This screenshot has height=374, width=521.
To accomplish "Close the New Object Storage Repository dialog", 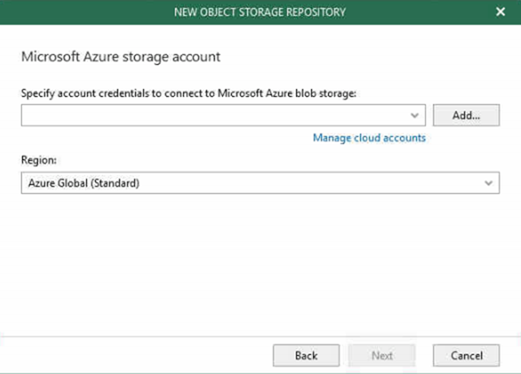I will click(x=500, y=12).
